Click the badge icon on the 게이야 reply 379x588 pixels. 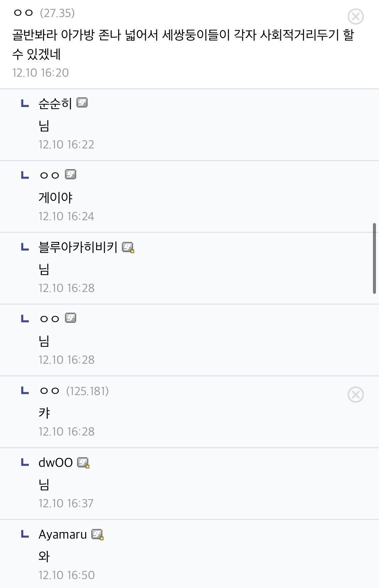tap(70, 175)
